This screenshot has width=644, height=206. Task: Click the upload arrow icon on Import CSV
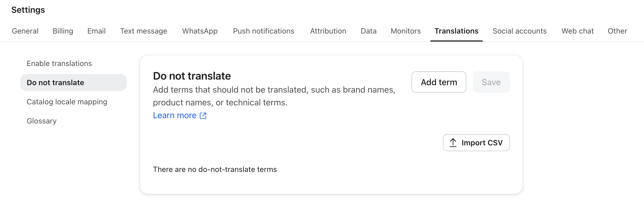coord(453,143)
